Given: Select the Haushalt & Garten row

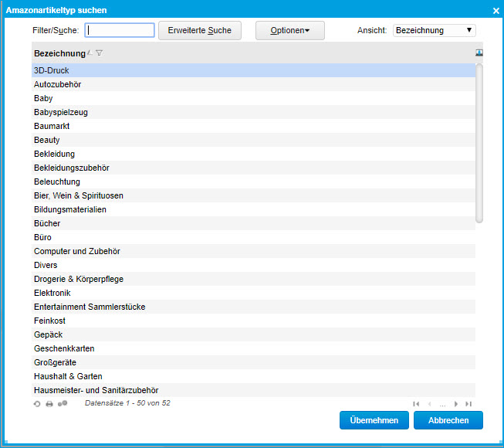Looking at the screenshot, I should pos(253,376).
